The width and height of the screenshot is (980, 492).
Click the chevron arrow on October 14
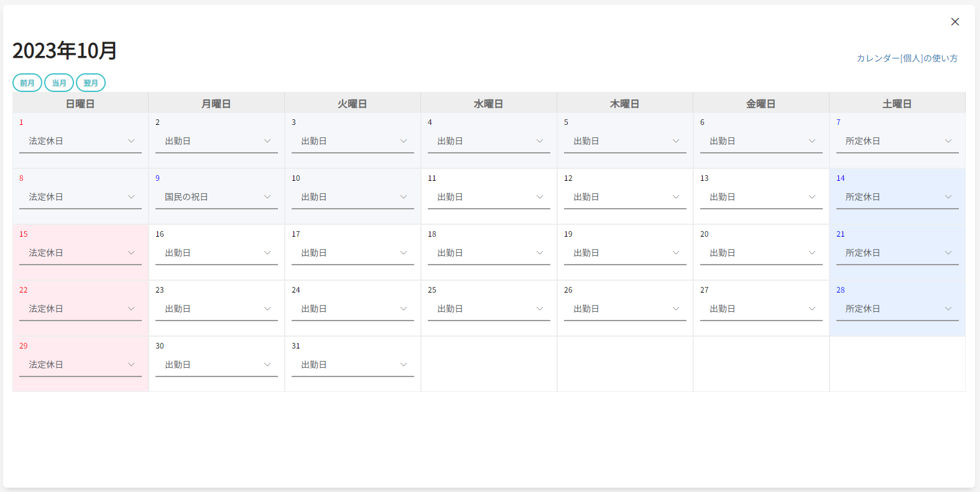[x=948, y=197]
